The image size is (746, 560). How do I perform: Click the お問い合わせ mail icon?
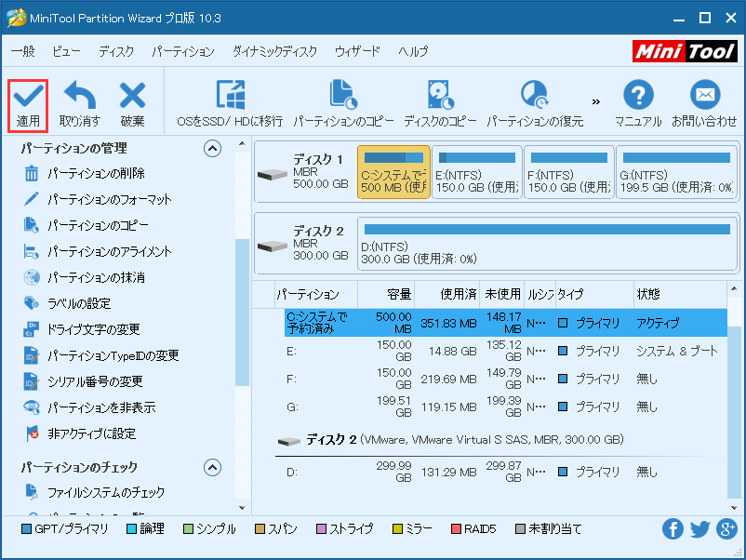coord(705,95)
